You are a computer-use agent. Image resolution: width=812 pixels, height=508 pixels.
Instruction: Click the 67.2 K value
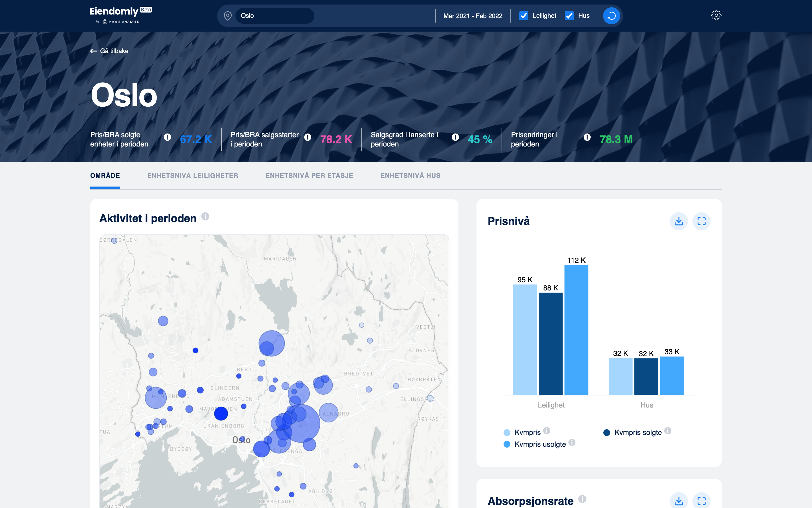click(196, 139)
